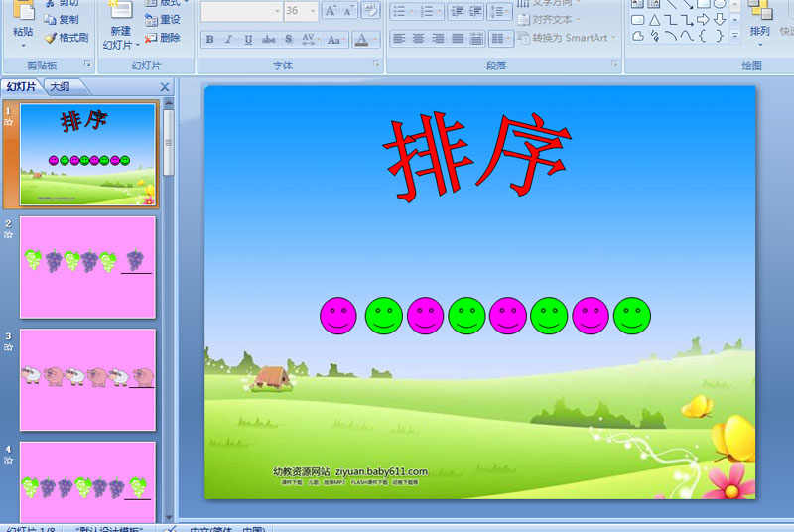Select slide 3 thumbnail with sheep and pigs

87,379
